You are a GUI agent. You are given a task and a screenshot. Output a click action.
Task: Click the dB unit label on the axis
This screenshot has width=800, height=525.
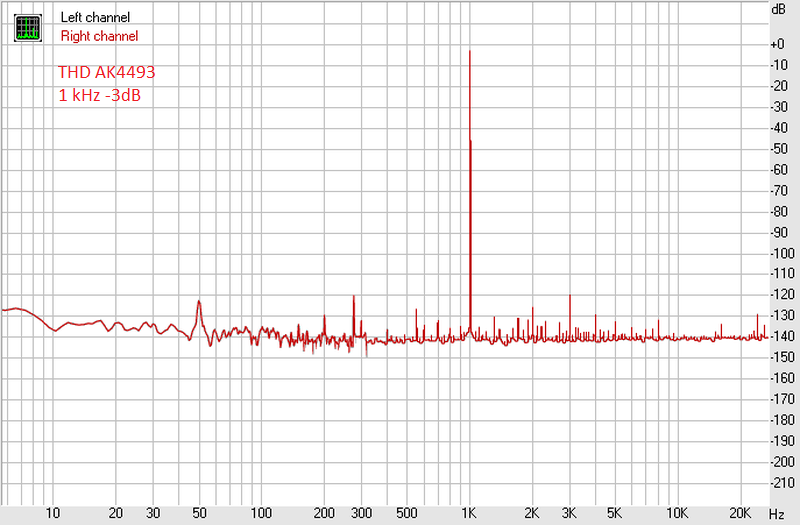coord(778,9)
